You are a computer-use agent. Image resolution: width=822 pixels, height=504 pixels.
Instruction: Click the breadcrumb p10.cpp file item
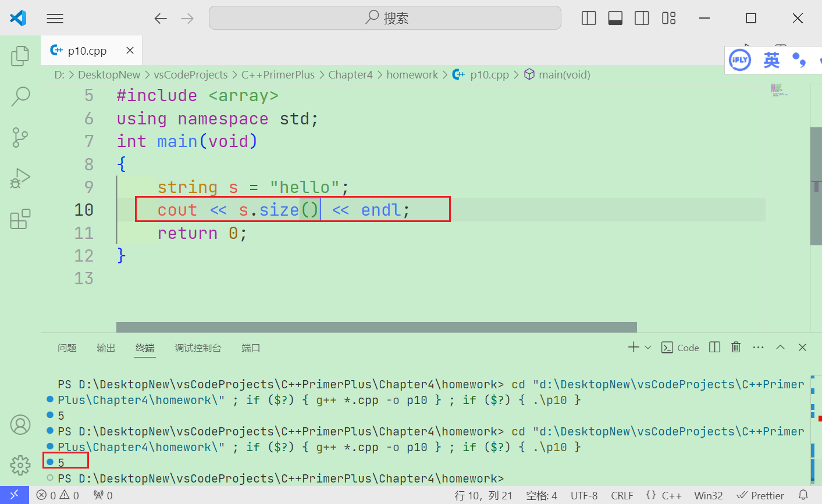tap(481, 75)
